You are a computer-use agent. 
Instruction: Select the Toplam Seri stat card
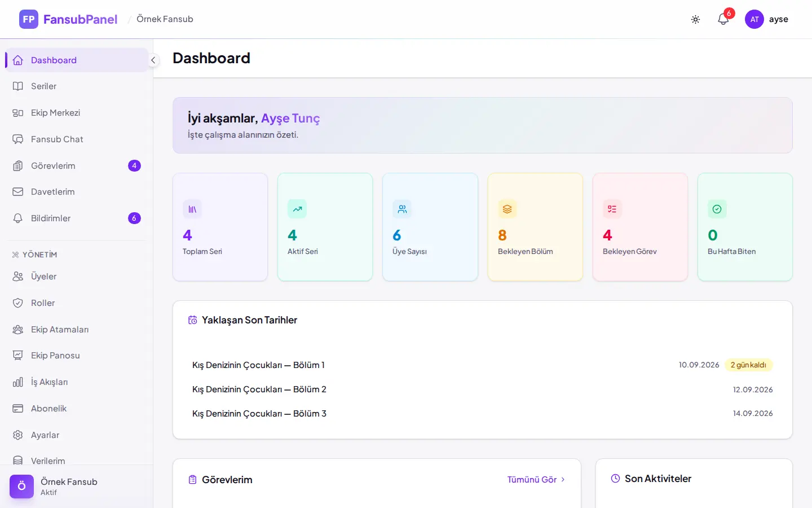click(220, 227)
